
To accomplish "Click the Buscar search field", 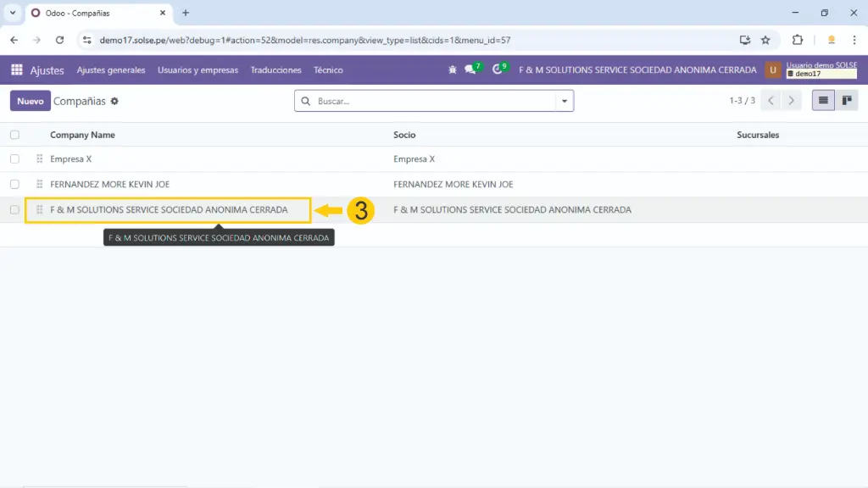I will [432, 102].
